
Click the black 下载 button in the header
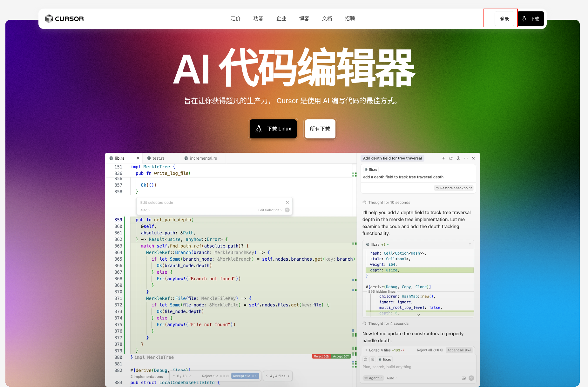(x=531, y=19)
